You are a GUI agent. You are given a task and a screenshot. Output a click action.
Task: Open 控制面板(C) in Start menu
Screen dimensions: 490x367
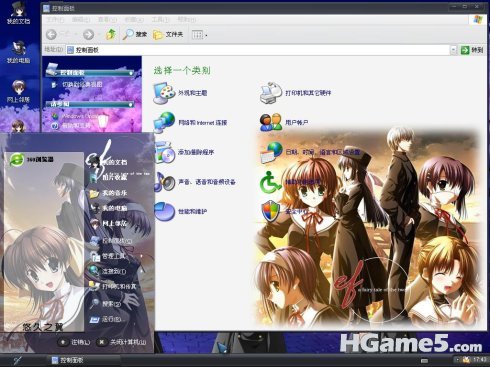click(111, 241)
